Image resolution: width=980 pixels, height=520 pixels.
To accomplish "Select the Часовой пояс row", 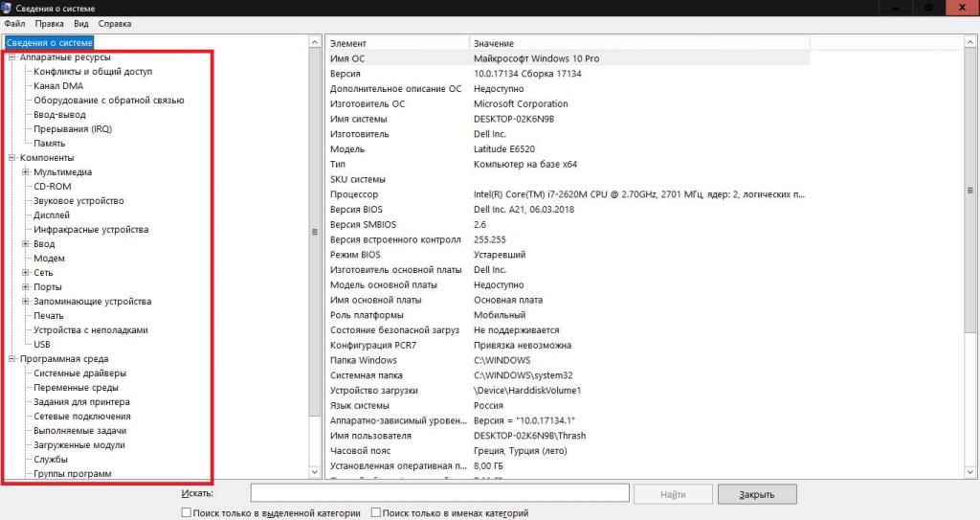I will tap(568, 450).
